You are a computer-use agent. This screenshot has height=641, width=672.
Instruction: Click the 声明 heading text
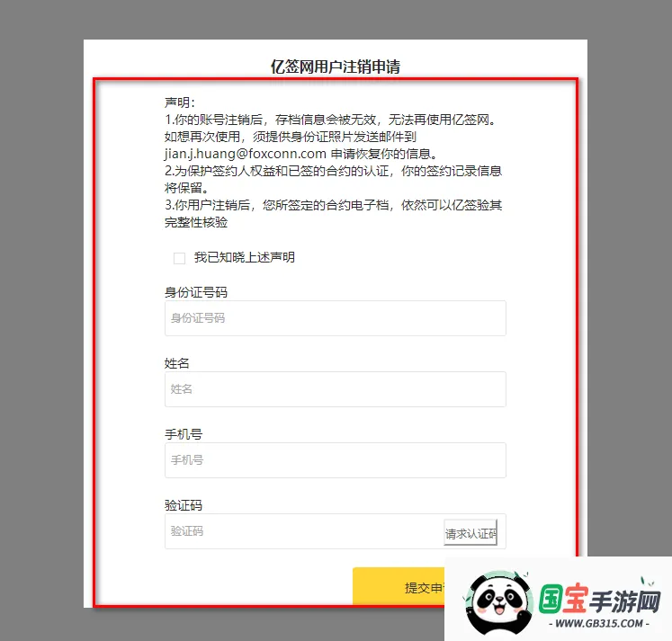click(x=180, y=102)
